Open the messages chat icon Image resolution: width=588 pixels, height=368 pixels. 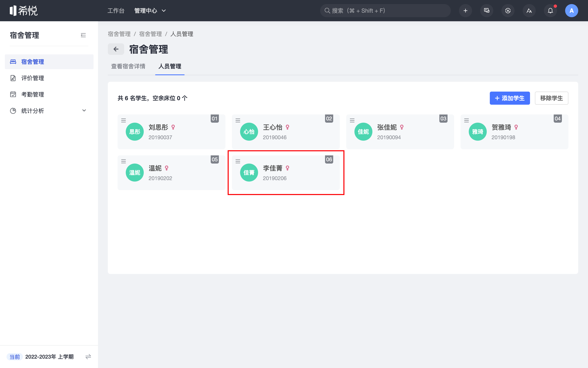point(487,11)
